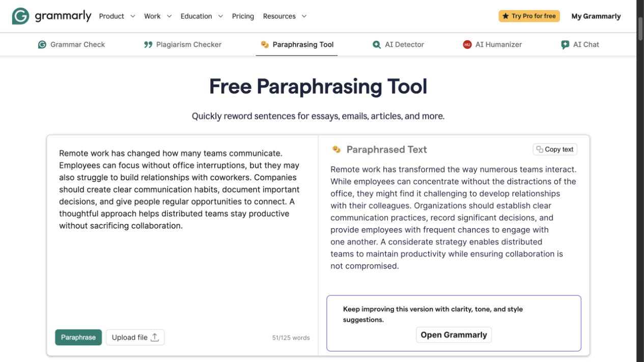The width and height of the screenshot is (644, 362).
Task: Switch to the Plagiarism Checker tab
Action: 183,45
